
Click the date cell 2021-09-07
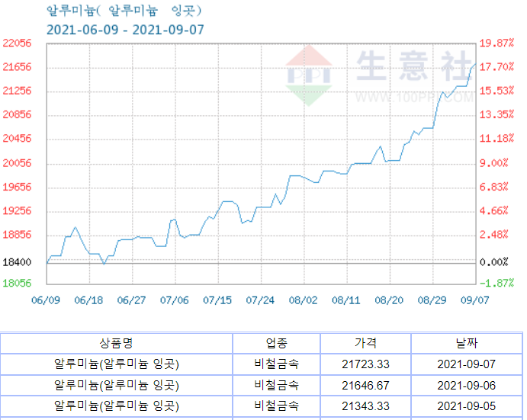[467, 364]
